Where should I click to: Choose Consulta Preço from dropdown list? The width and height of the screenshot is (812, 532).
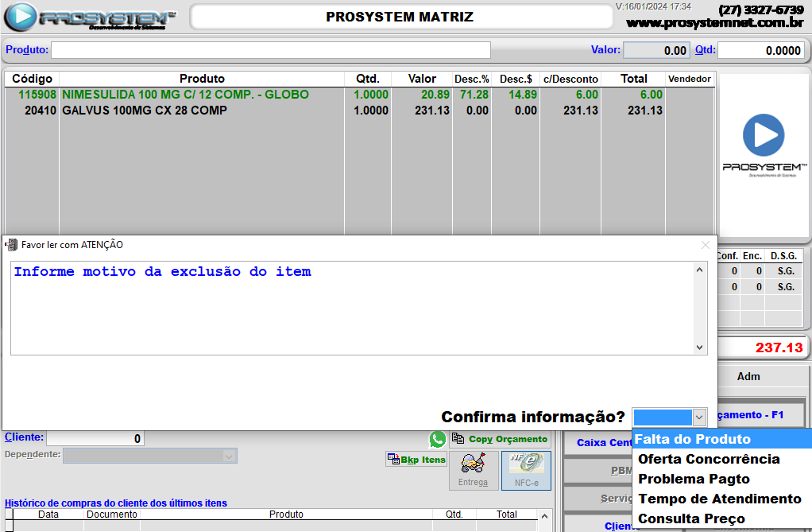tap(722, 518)
